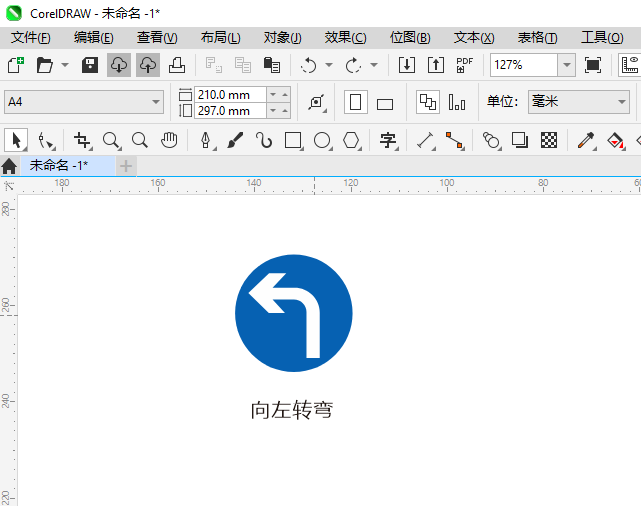The image size is (641, 506).
Task: Print the document with printer icon
Action: tap(177, 65)
